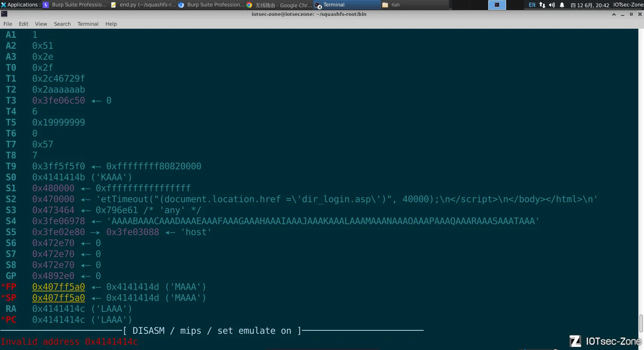The width and height of the screenshot is (644, 350).
Task: Click the 'host' string on S5 row
Action: (196, 232)
